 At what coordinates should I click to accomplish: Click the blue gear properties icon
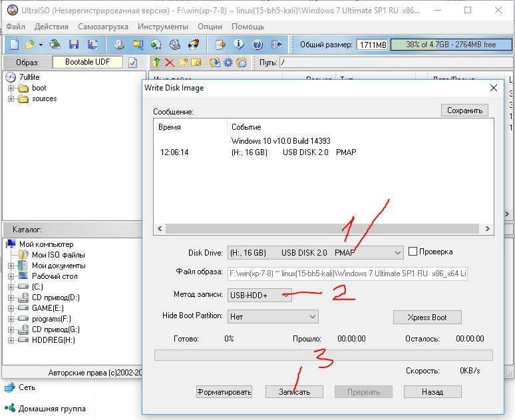228,63
